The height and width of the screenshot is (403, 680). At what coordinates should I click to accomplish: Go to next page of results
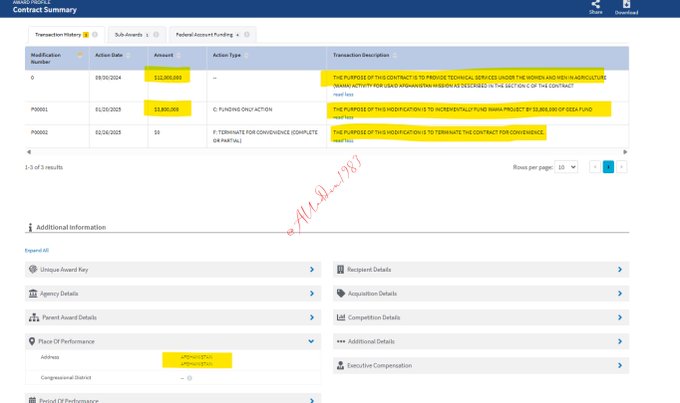pyautogui.click(x=621, y=167)
